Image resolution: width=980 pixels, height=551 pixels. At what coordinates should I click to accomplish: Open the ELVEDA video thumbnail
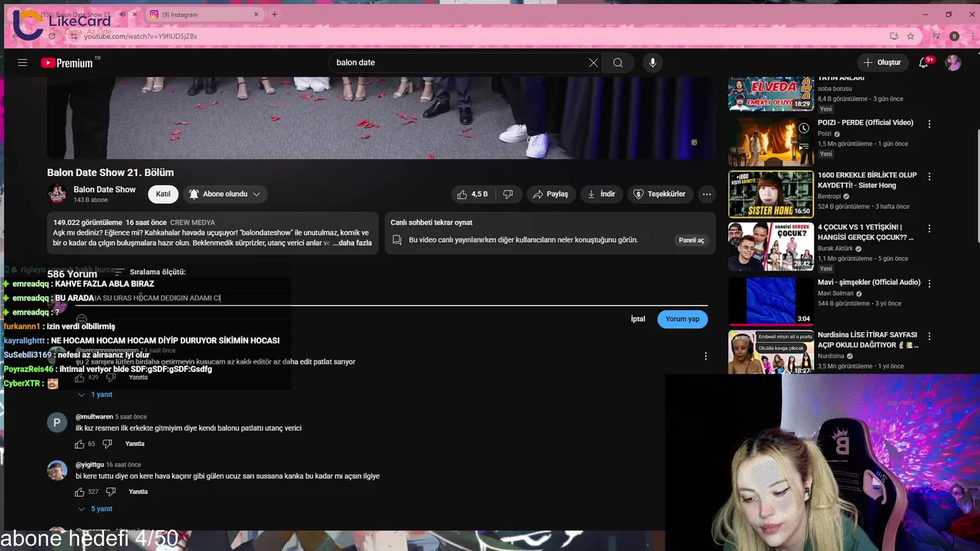(x=771, y=94)
